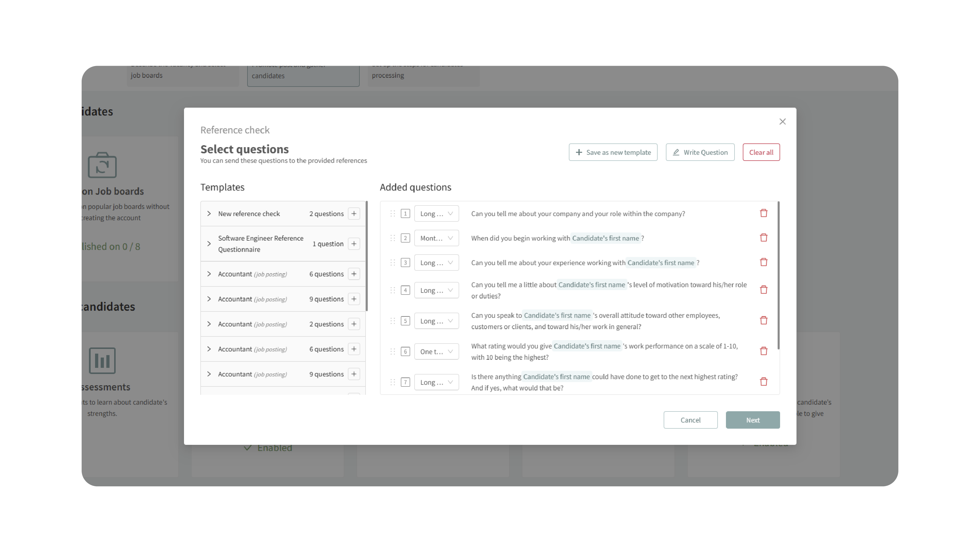Viewport: 980px width, 552px height.
Task: Expand New reference check template
Action: 209,214
